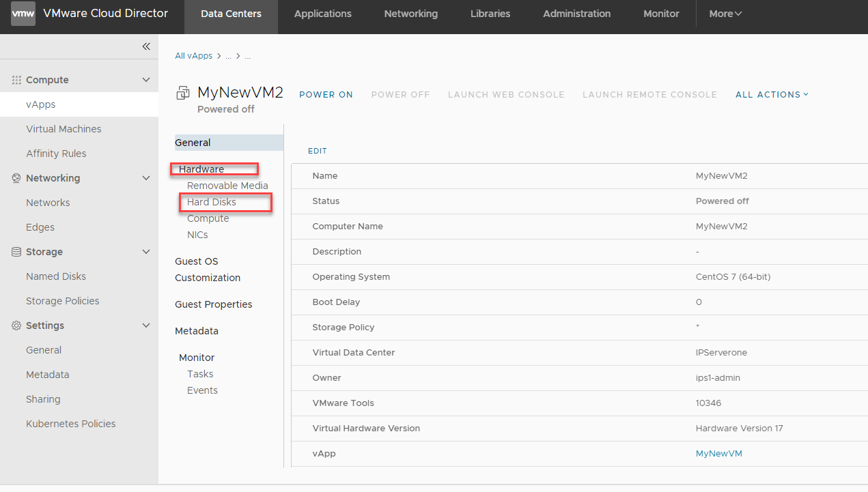
Task: Click the POWER OFF button
Action: click(x=400, y=95)
